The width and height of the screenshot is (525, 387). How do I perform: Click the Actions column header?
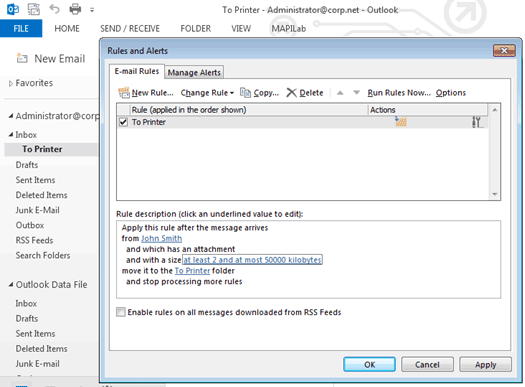click(428, 110)
